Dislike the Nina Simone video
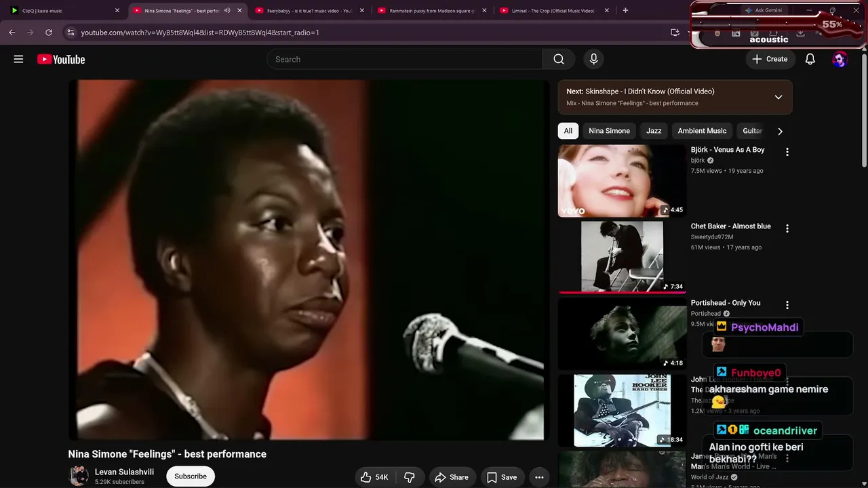Image resolution: width=868 pixels, height=488 pixels. pyautogui.click(x=410, y=477)
